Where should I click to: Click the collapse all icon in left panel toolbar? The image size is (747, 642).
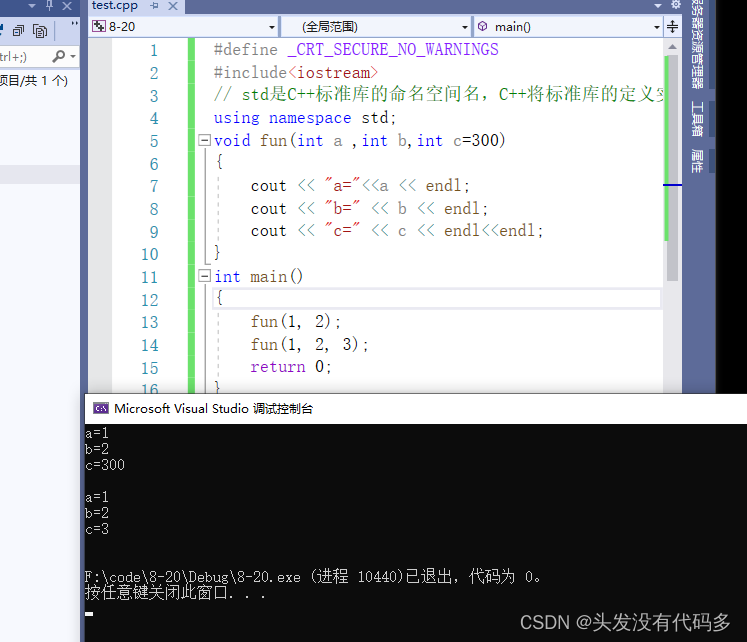coord(19,31)
